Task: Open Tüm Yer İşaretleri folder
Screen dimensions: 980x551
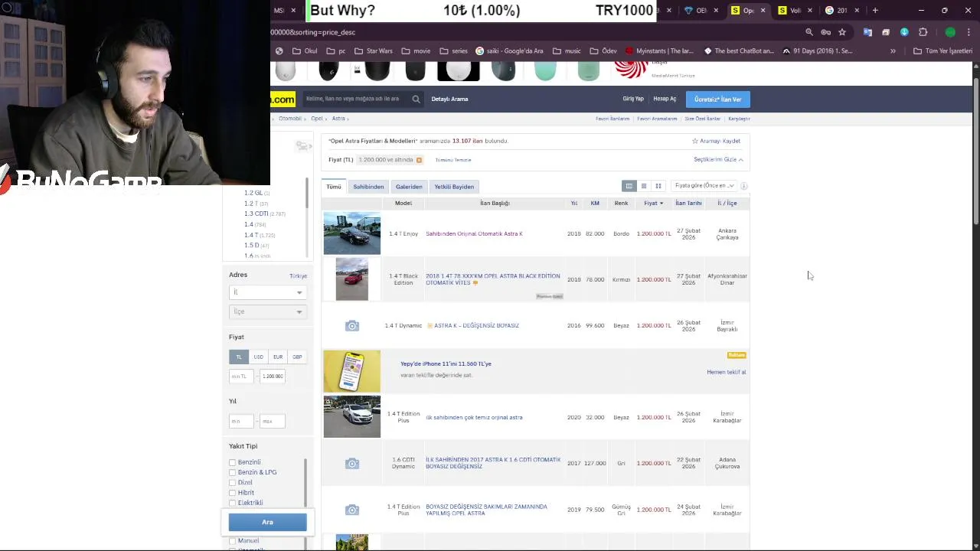Action: [942, 51]
